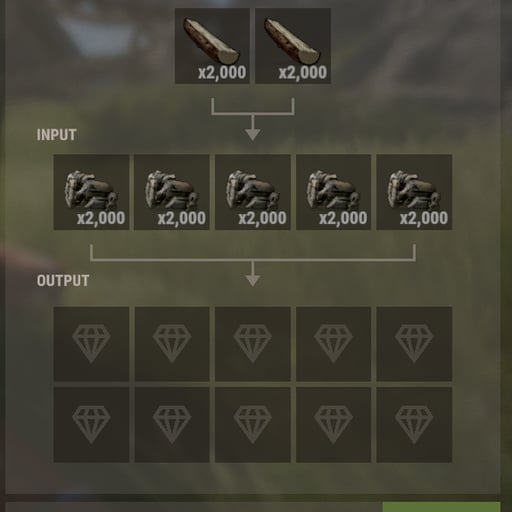Click second empty output slot, bottom row
This screenshot has height=512, width=512.
click(x=172, y=425)
